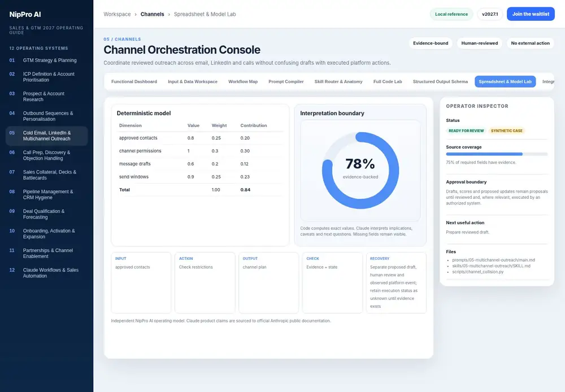Screen dimensions: 565x392
Task: Click the Local reference badge
Action: pos(451,14)
